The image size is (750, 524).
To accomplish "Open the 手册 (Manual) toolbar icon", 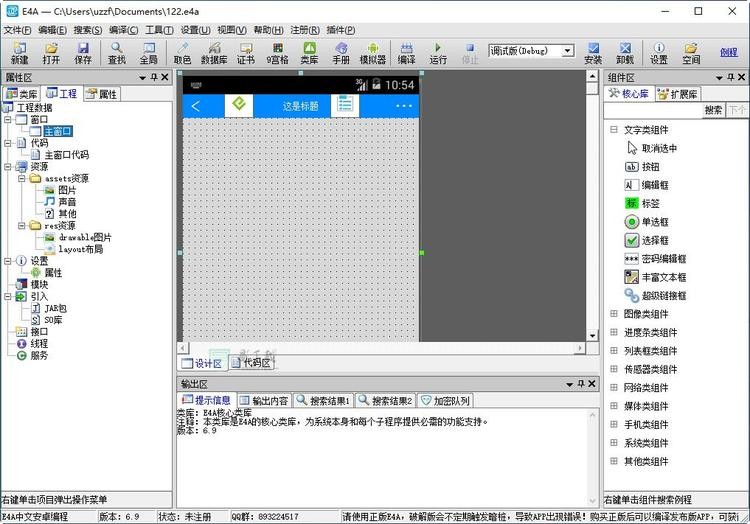I will click(x=341, y=53).
